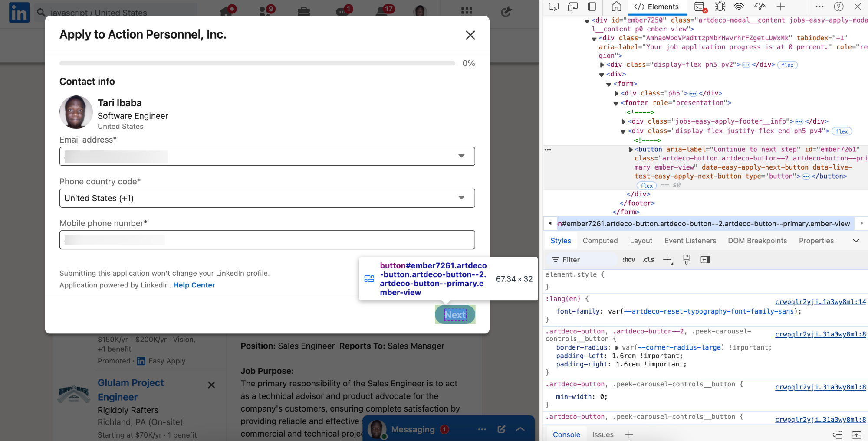Viewport: 868px width, 441px height.
Task: Open the Help Center link
Action: click(194, 285)
